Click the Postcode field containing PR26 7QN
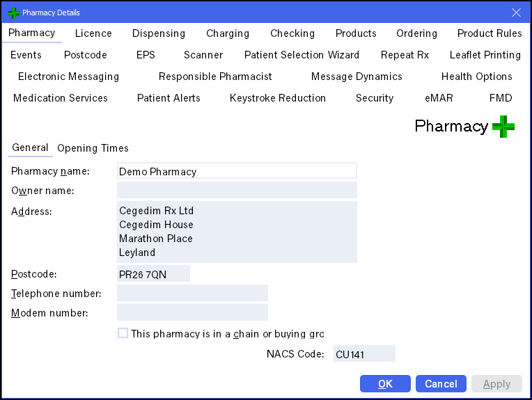532x400 pixels. (153, 274)
